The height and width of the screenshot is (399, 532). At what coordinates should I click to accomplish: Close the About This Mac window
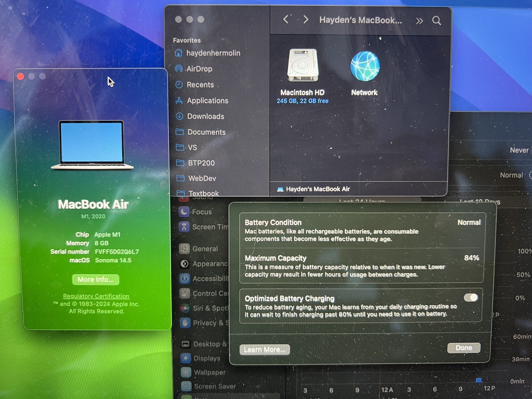(x=21, y=76)
